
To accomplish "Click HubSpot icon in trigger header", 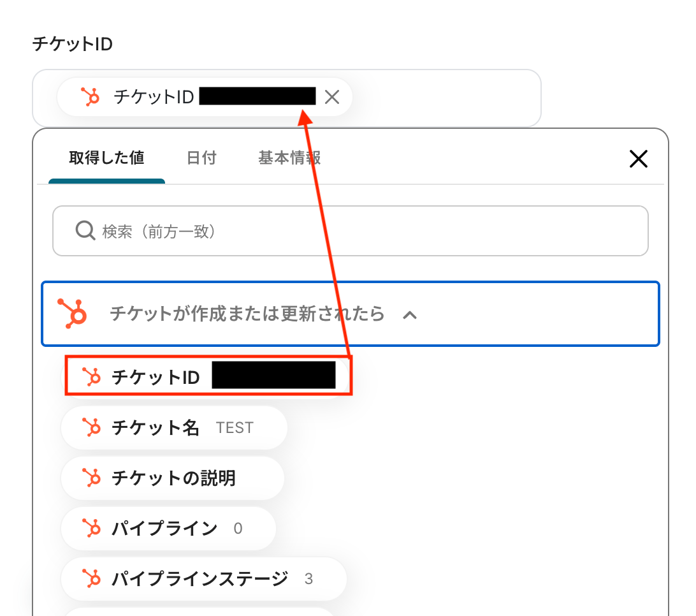I will [73, 313].
